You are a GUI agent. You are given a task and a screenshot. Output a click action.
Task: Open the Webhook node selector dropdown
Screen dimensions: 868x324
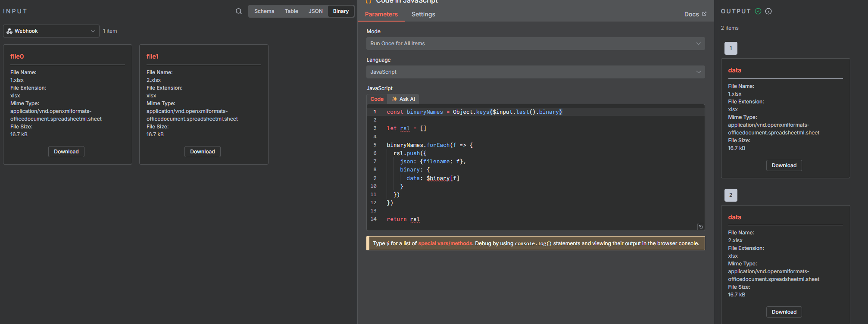(51, 31)
